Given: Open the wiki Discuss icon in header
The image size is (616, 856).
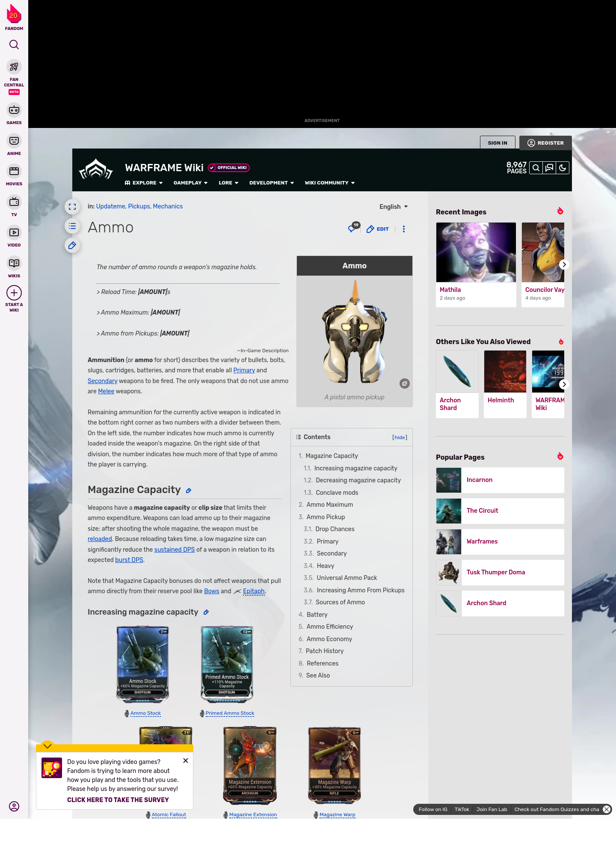Looking at the screenshot, I should click(549, 168).
